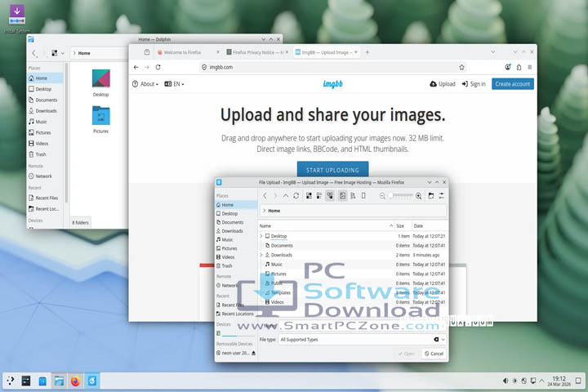Open Firefox account icon
The width and height of the screenshot is (588, 392).
[x=508, y=67]
